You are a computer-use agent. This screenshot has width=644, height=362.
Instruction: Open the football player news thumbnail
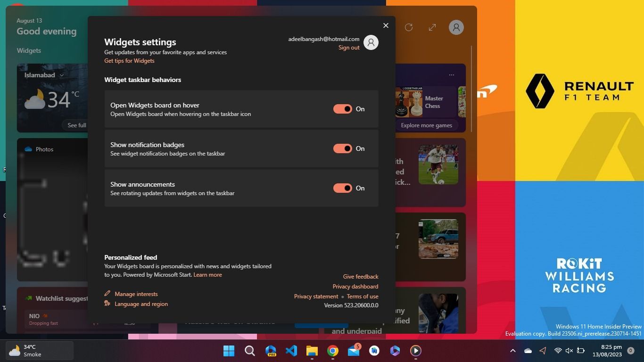pos(438,165)
